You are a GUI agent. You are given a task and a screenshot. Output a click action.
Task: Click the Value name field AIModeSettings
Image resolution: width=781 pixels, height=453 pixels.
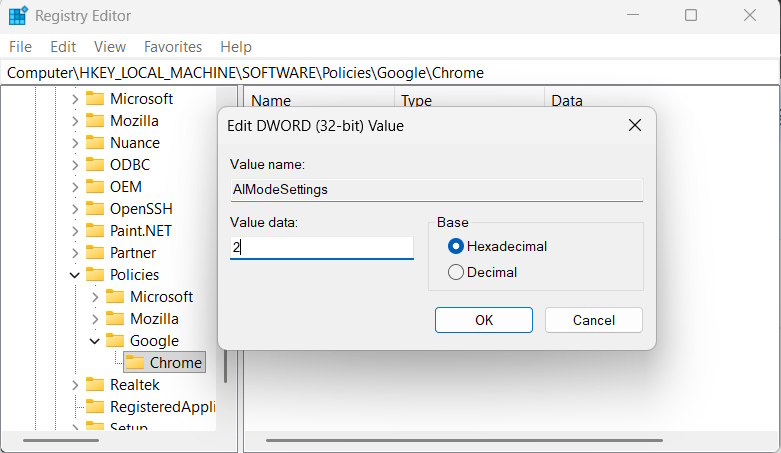point(437,189)
